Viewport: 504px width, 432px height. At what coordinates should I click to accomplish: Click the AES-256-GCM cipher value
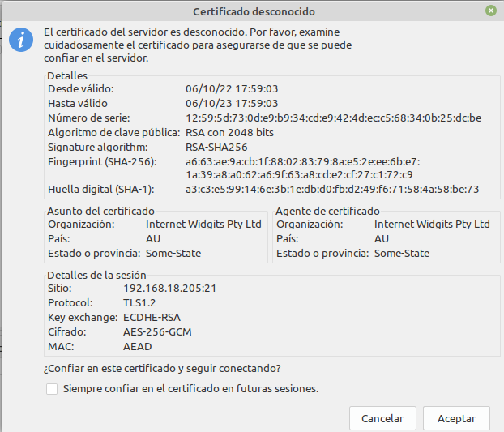point(157,331)
